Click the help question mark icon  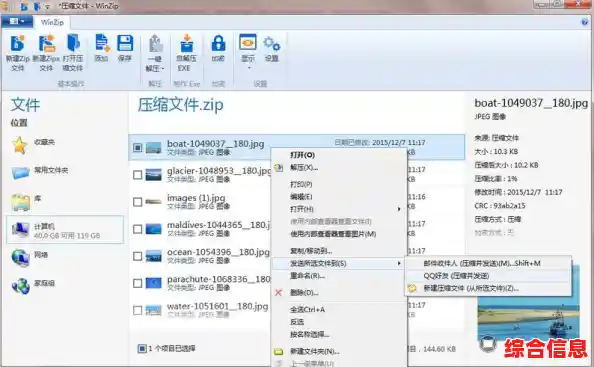[x=584, y=22]
